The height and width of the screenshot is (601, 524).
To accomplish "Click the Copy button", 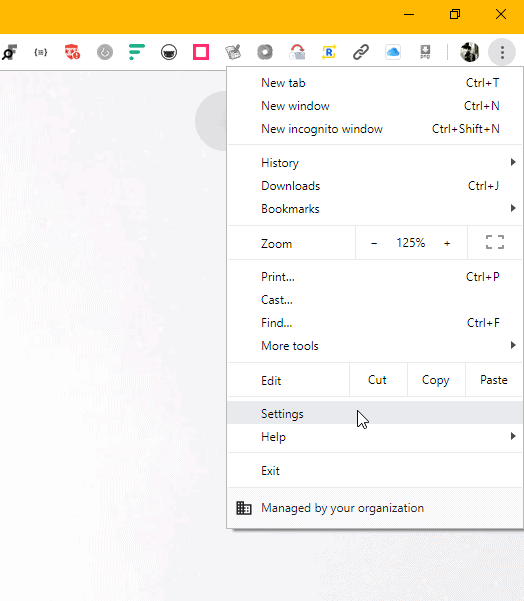I will coord(436,380).
